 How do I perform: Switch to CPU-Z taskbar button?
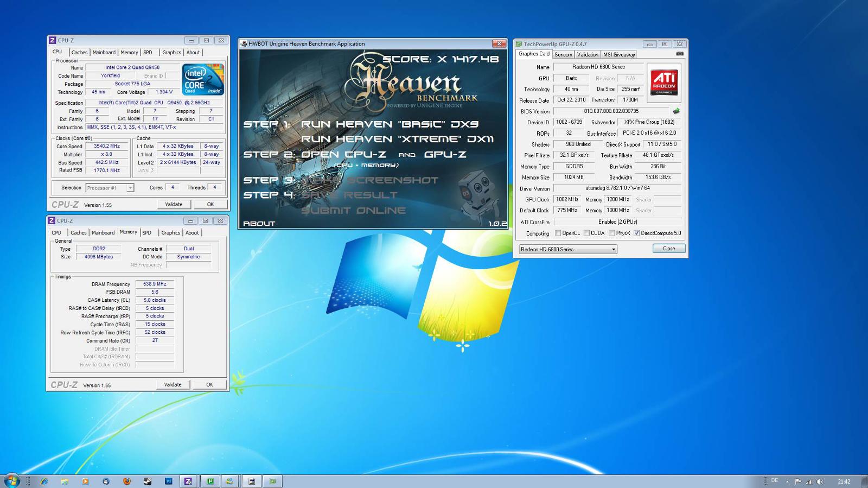tap(188, 481)
